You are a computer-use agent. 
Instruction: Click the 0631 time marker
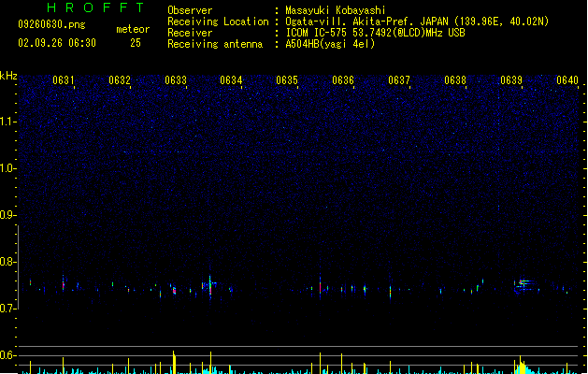(63, 80)
